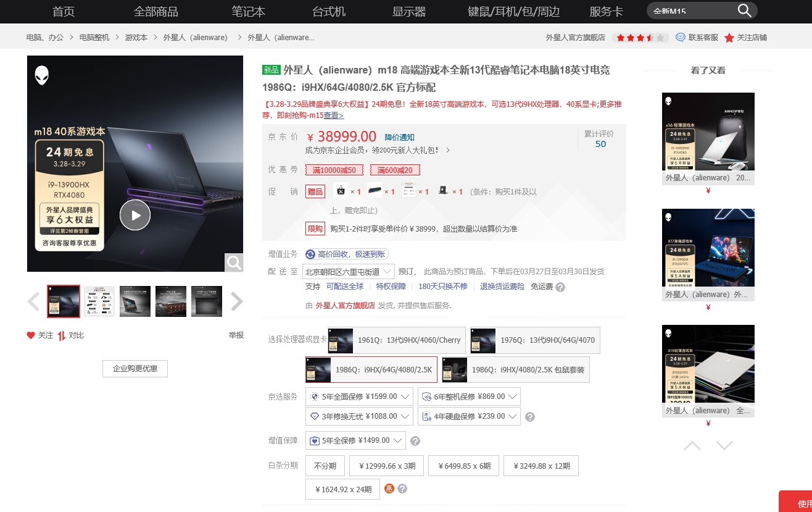The width and height of the screenshot is (812, 512).
Task: Click the help icon beside 免运费
Action: pos(560,287)
